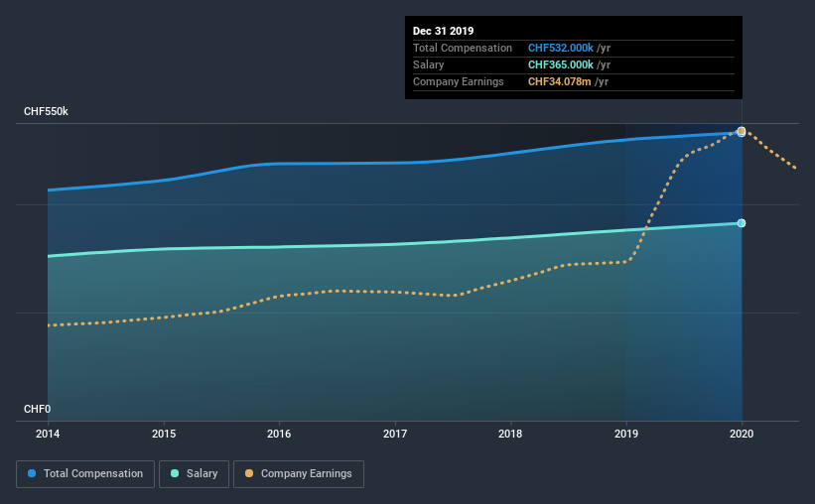Screen dimensions: 815x504
Task: Select the 2015 label on the x-axis
Action: (164, 434)
